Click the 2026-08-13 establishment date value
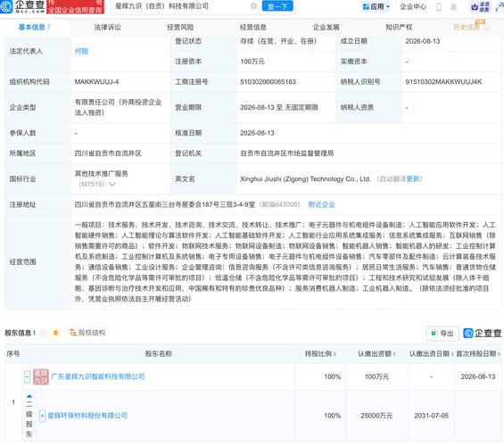This screenshot has width=504, height=446. (x=422, y=41)
